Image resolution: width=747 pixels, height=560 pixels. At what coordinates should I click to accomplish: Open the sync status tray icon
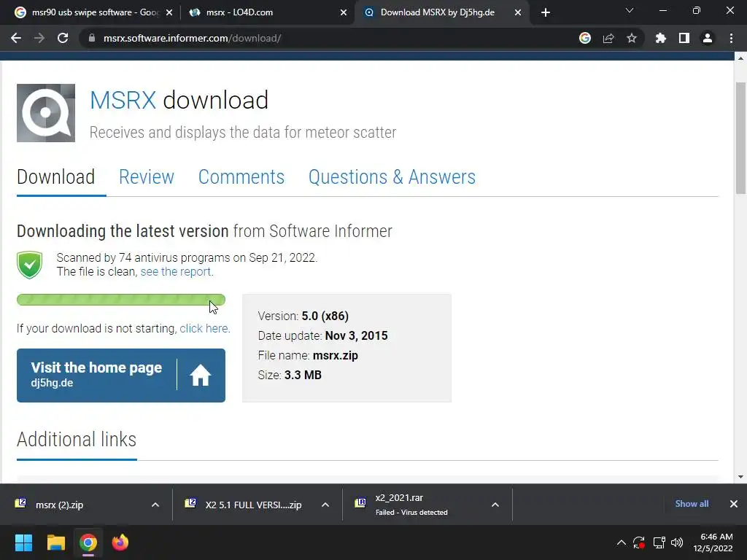click(639, 542)
